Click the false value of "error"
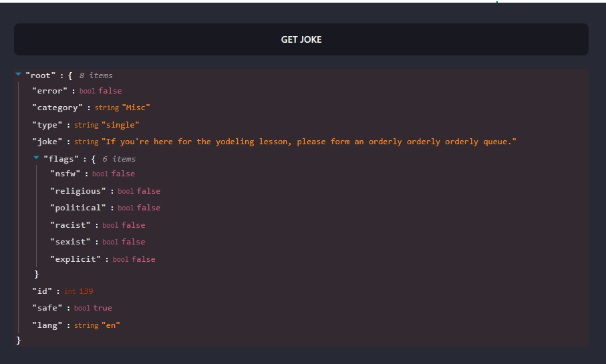The image size is (606, 364). [x=110, y=91]
